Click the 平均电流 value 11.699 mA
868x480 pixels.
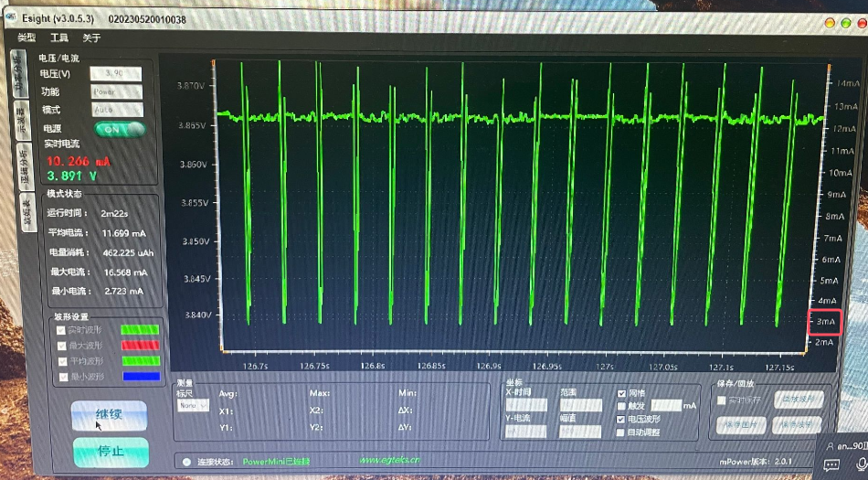124,233
